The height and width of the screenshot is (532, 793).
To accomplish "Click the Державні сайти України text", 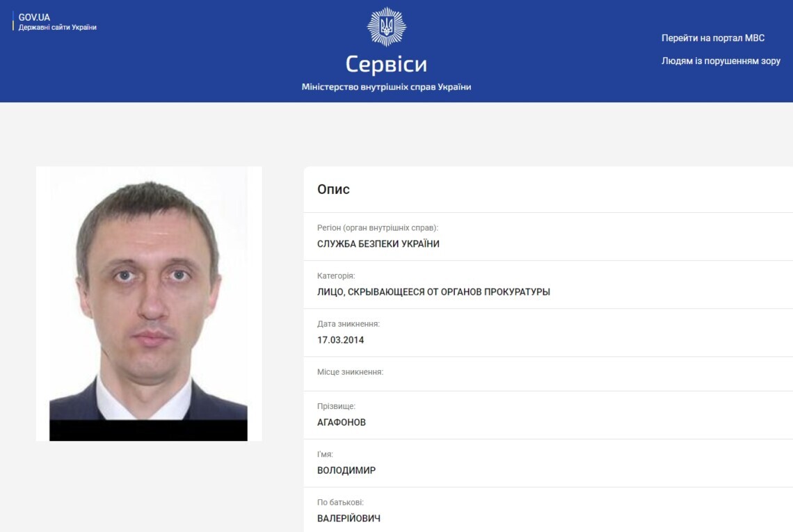I will click(x=58, y=27).
